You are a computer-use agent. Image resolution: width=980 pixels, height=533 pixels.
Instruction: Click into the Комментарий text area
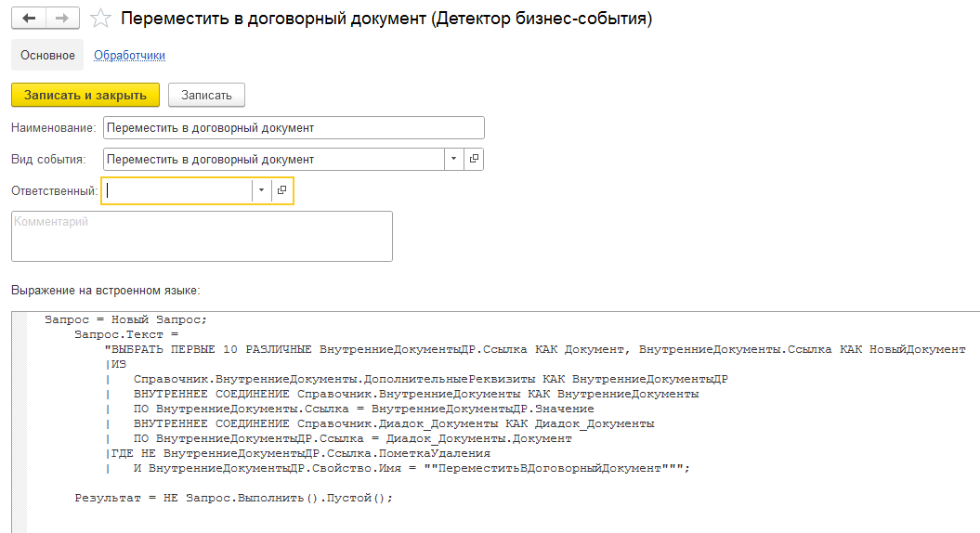pos(202,236)
